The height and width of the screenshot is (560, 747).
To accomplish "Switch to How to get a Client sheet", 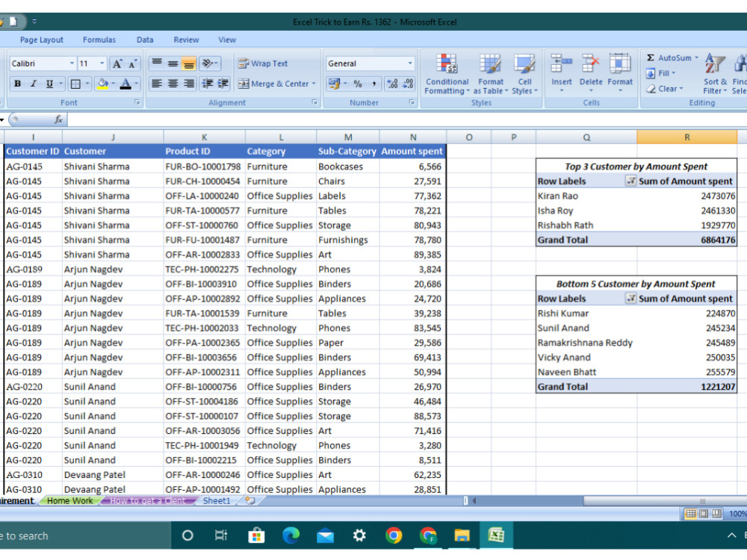I will 148,500.
